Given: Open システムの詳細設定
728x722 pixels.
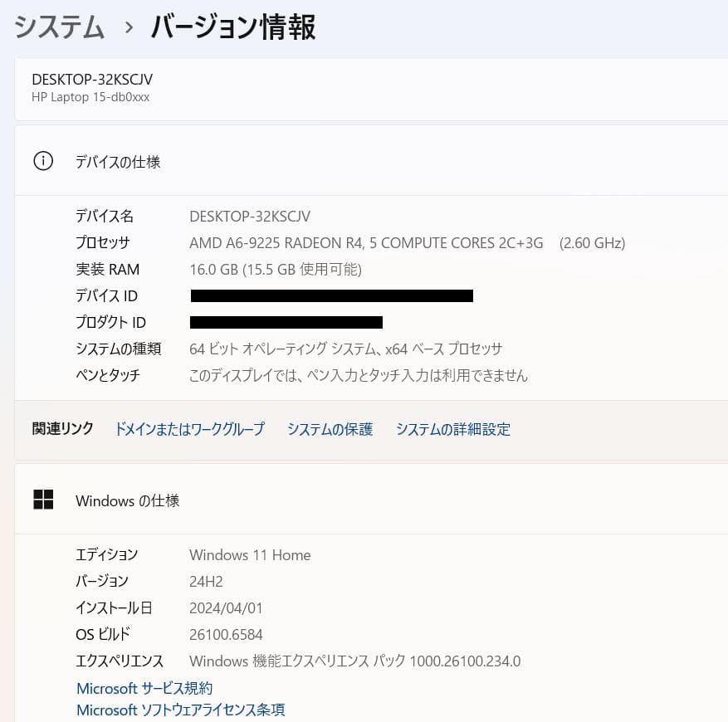Looking at the screenshot, I should (x=453, y=429).
